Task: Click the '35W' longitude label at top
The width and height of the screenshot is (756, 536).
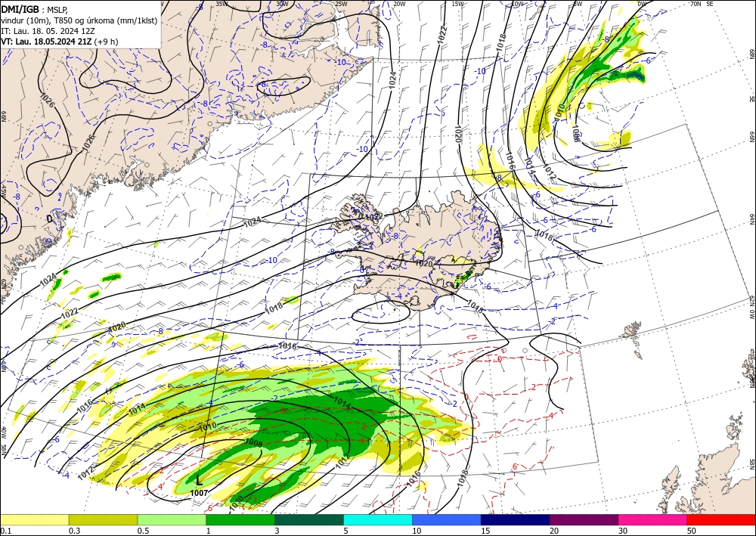Action: click(x=222, y=4)
